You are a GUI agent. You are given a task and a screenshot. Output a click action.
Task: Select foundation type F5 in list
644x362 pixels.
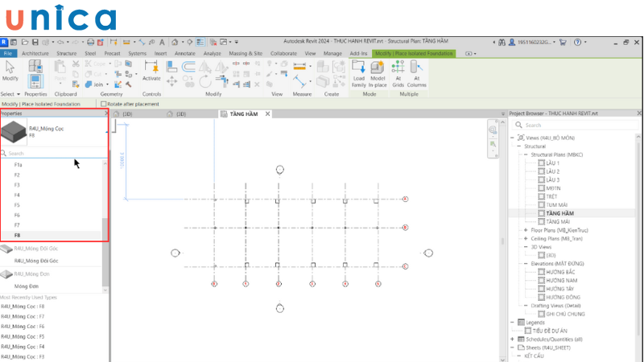18,205
